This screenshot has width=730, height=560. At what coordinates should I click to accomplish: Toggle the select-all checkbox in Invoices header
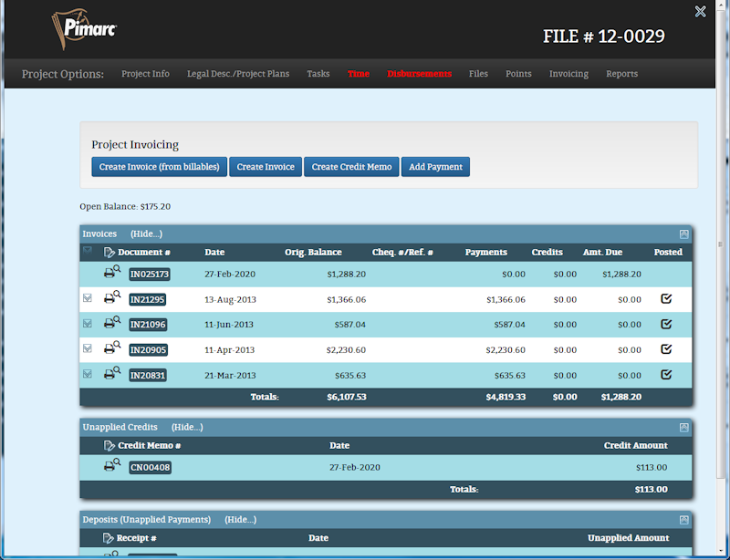coord(87,251)
